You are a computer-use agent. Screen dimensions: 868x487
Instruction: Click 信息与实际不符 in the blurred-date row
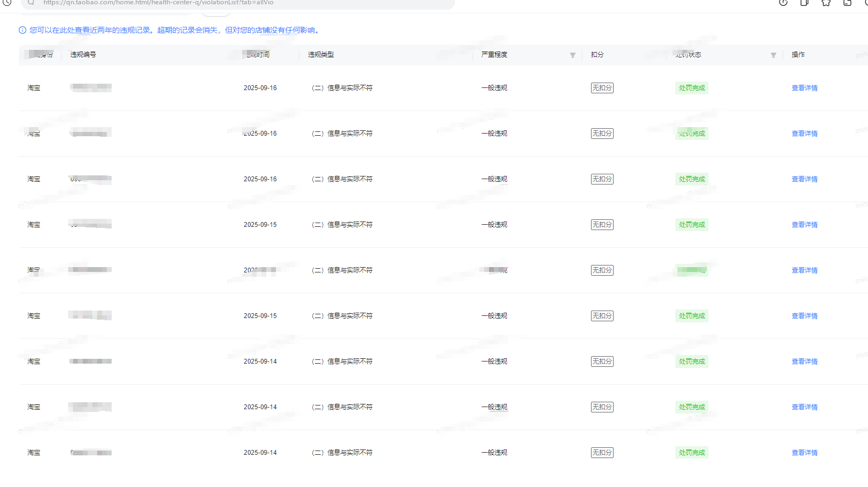[x=350, y=270]
